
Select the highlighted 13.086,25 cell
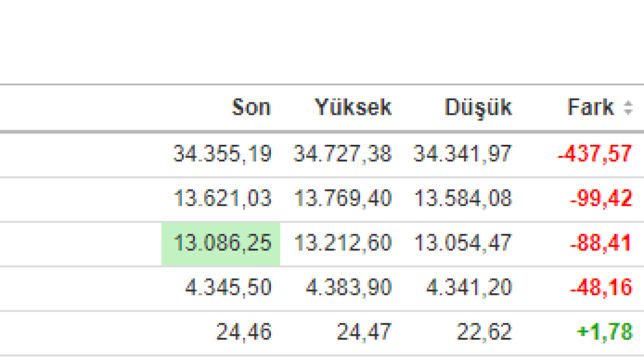pos(222,243)
